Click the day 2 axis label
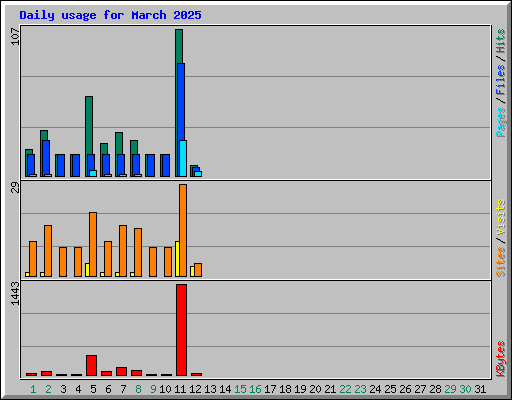 (x=48, y=389)
